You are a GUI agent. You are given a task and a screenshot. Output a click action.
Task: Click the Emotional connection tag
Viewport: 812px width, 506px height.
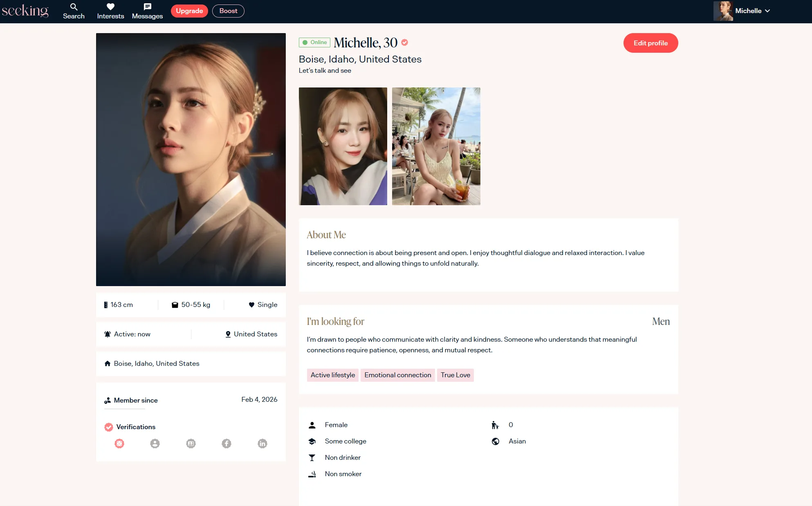(397, 375)
